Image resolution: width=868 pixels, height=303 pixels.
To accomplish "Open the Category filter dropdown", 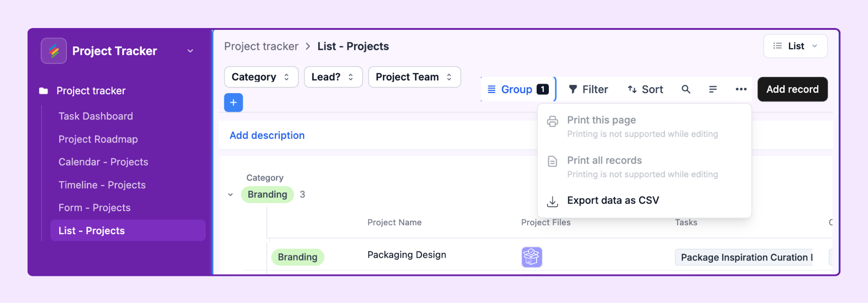I will 261,77.
